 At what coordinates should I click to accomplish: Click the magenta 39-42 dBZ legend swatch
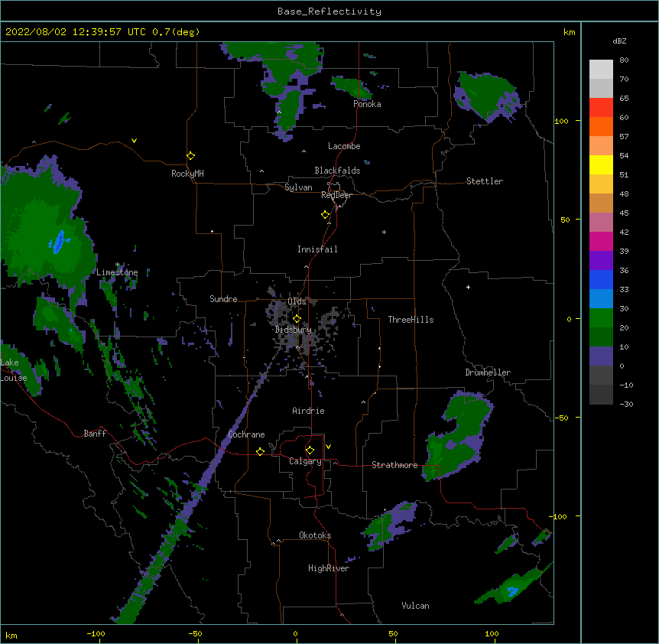pyautogui.click(x=601, y=241)
